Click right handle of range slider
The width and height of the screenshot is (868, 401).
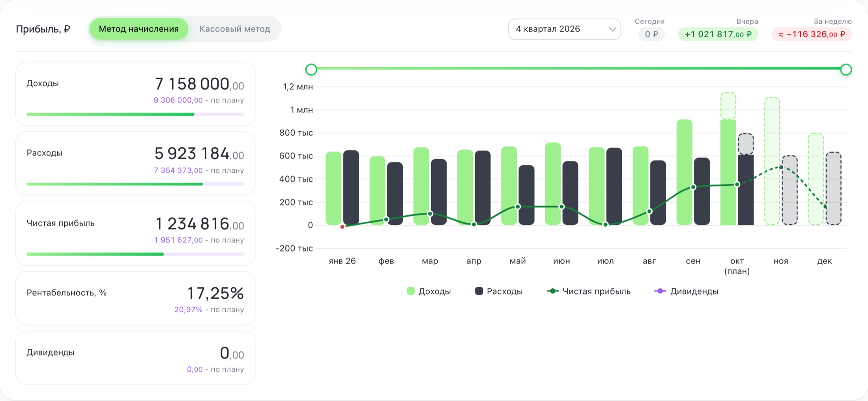coord(846,70)
